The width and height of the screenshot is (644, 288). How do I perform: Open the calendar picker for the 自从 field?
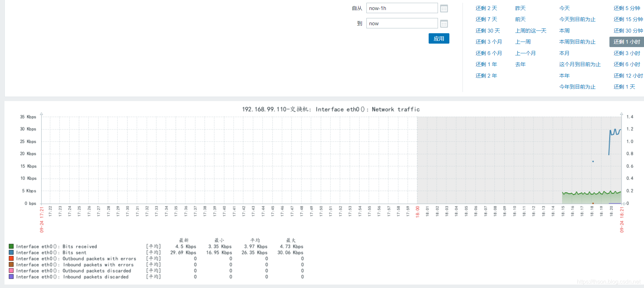pyautogui.click(x=444, y=8)
